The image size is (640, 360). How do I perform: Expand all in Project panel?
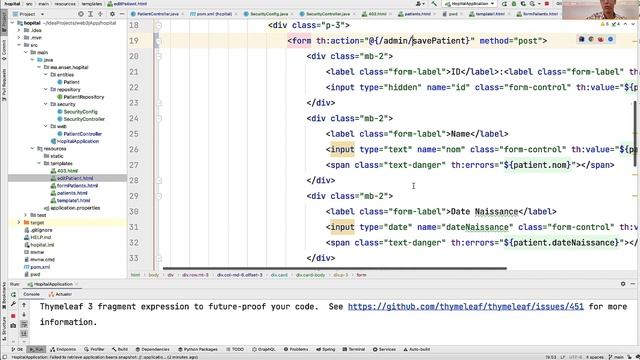tap(90, 14)
